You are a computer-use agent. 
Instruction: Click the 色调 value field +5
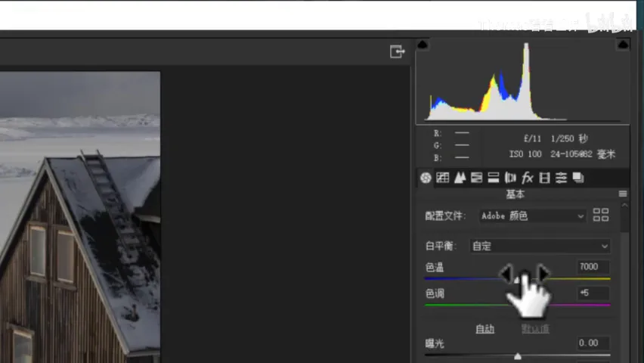(593, 293)
